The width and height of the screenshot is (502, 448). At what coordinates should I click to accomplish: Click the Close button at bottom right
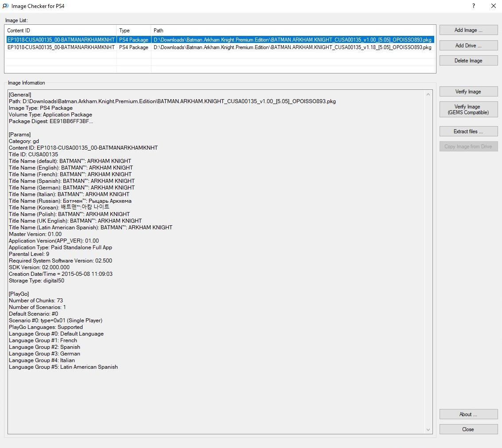[x=468, y=429]
